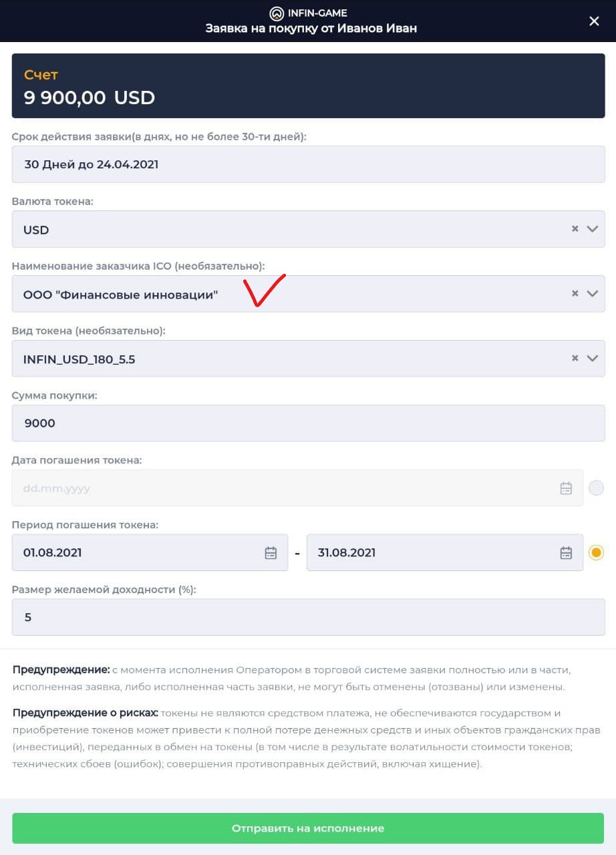Clear the ICO customer name selection
The width and height of the screenshot is (616, 855).
(575, 294)
